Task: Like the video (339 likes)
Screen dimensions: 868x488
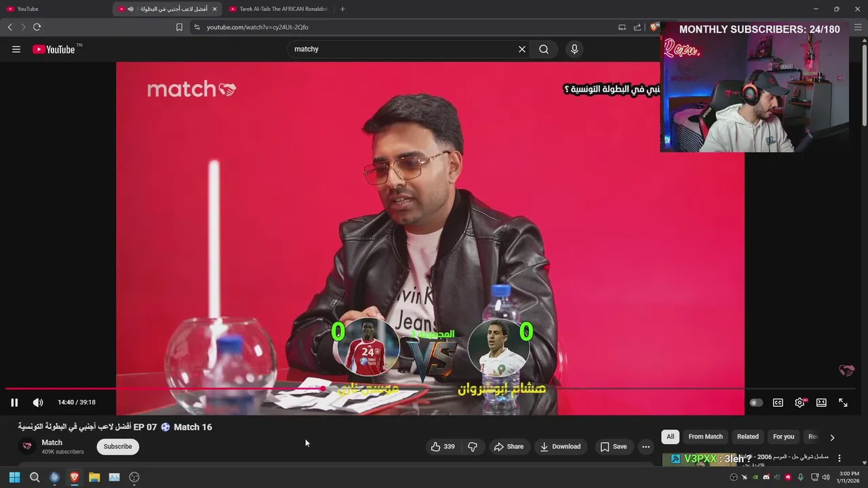Action: [x=443, y=447]
